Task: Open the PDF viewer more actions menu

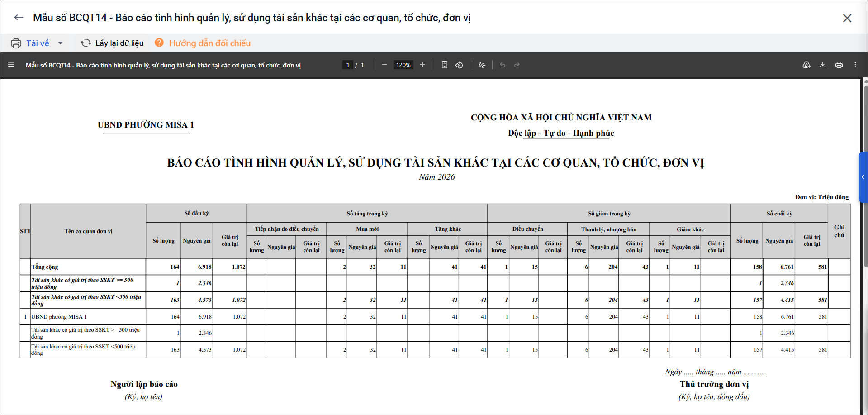Action: coord(855,65)
